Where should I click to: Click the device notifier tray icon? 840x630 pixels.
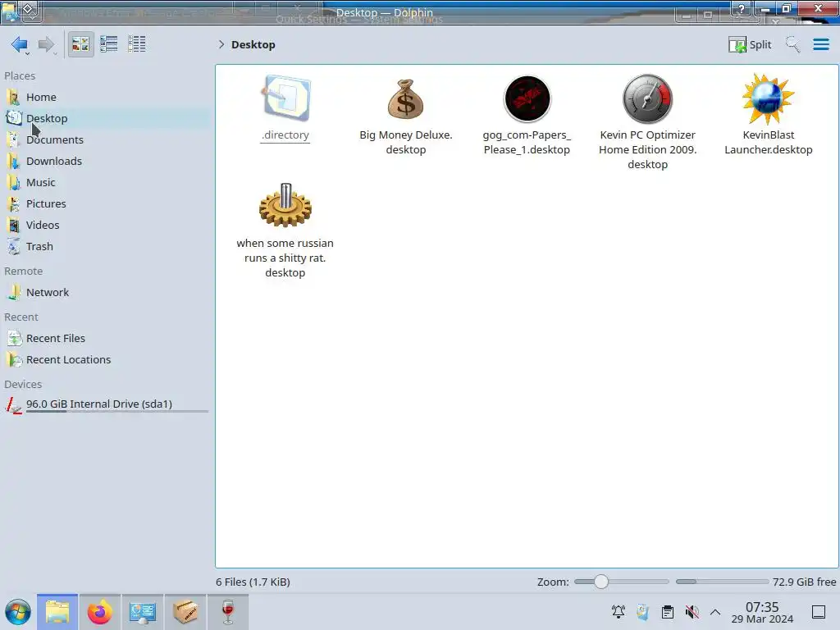click(x=643, y=612)
